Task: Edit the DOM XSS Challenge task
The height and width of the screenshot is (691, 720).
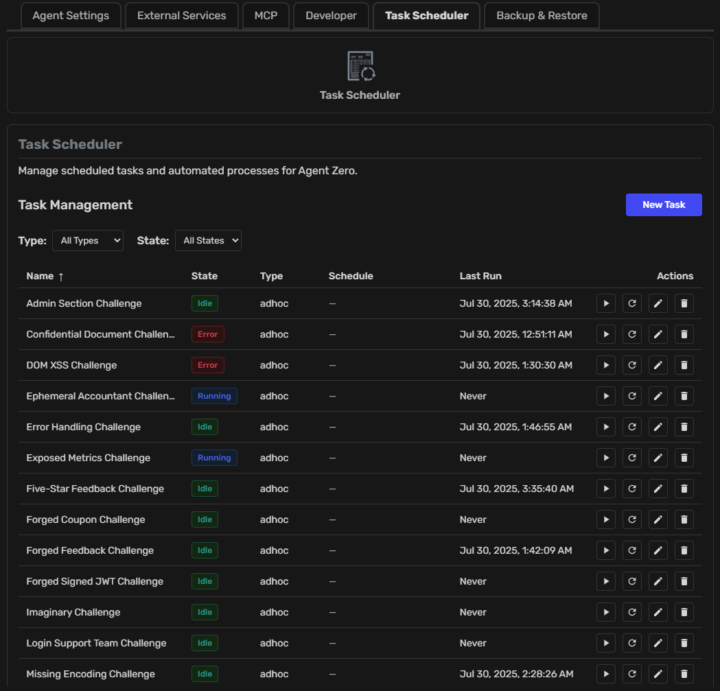Action: coord(658,365)
